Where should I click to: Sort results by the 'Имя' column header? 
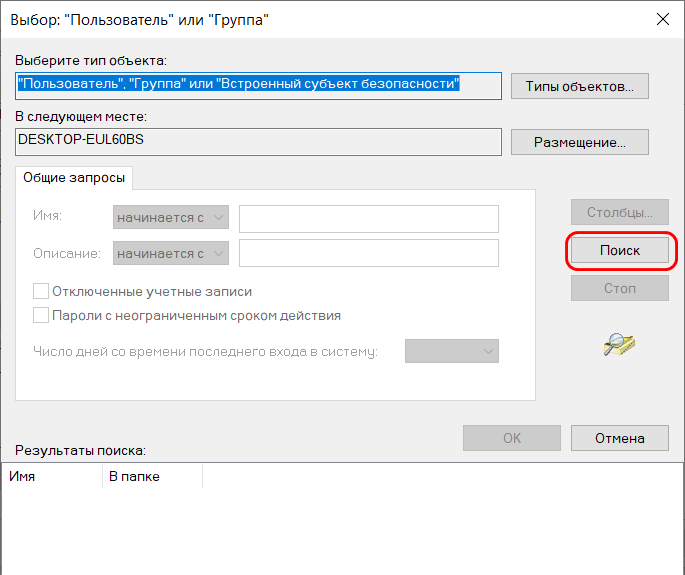[x=53, y=477]
